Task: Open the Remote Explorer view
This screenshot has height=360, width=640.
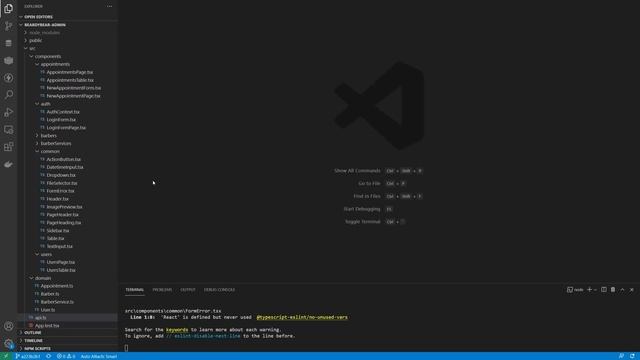Action: pos(9,130)
